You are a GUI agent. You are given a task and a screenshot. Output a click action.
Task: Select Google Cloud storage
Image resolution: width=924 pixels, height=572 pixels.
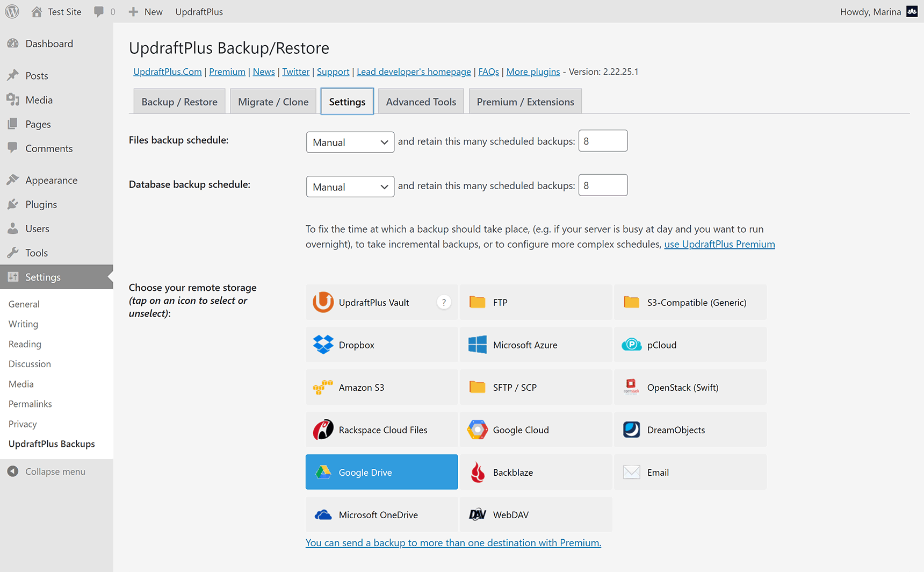(536, 430)
